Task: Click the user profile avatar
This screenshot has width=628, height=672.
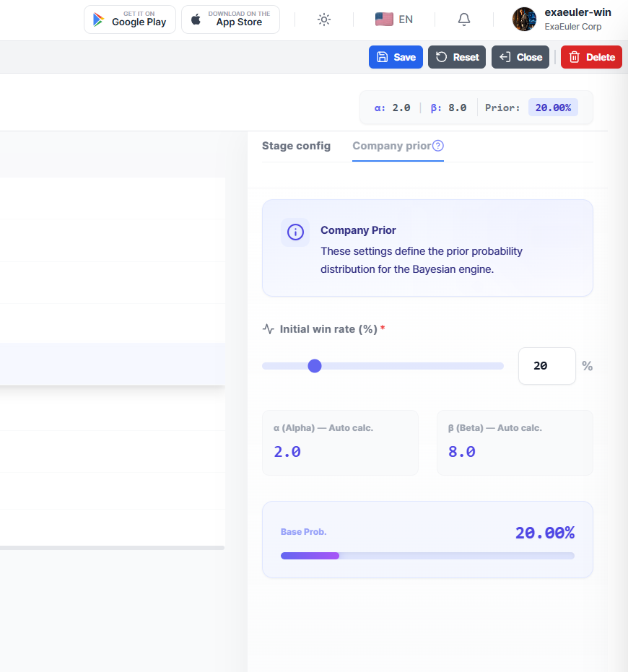Action: pyautogui.click(x=524, y=19)
